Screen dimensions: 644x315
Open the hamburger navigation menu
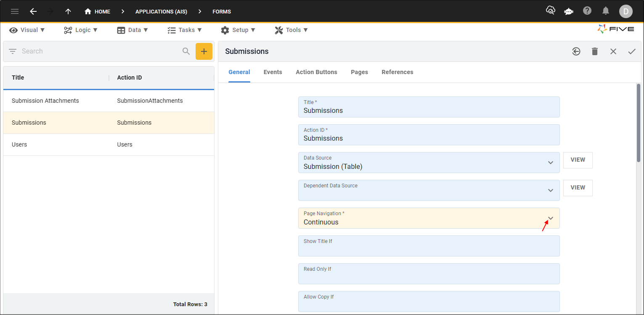(x=15, y=11)
